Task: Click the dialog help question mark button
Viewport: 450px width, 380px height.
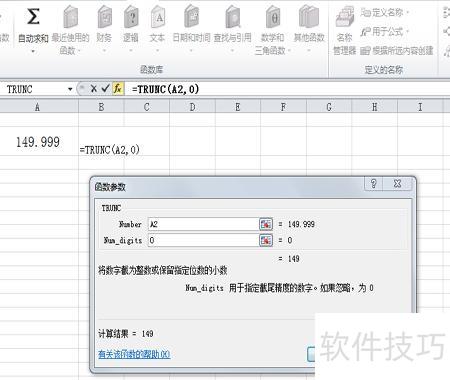Action: click(x=373, y=183)
